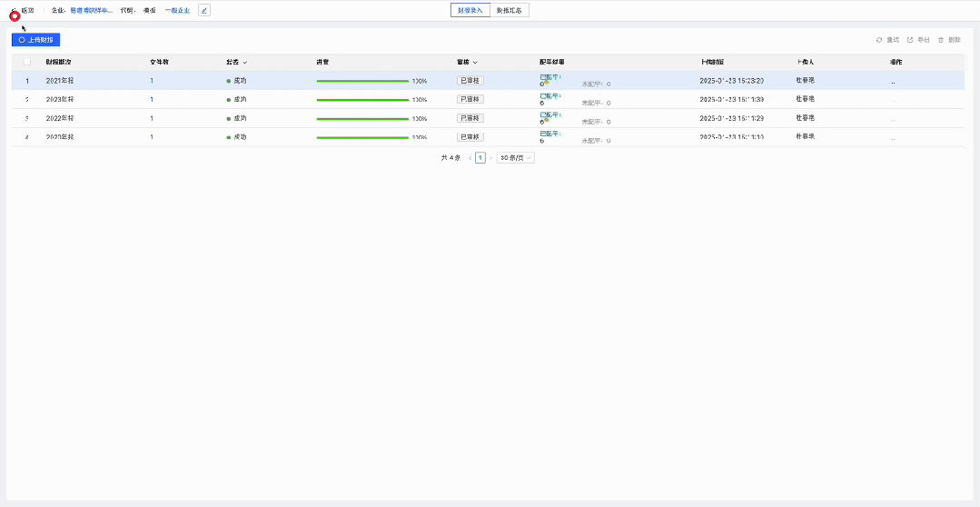Click the back arrow icon beside 返回

[15, 11]
